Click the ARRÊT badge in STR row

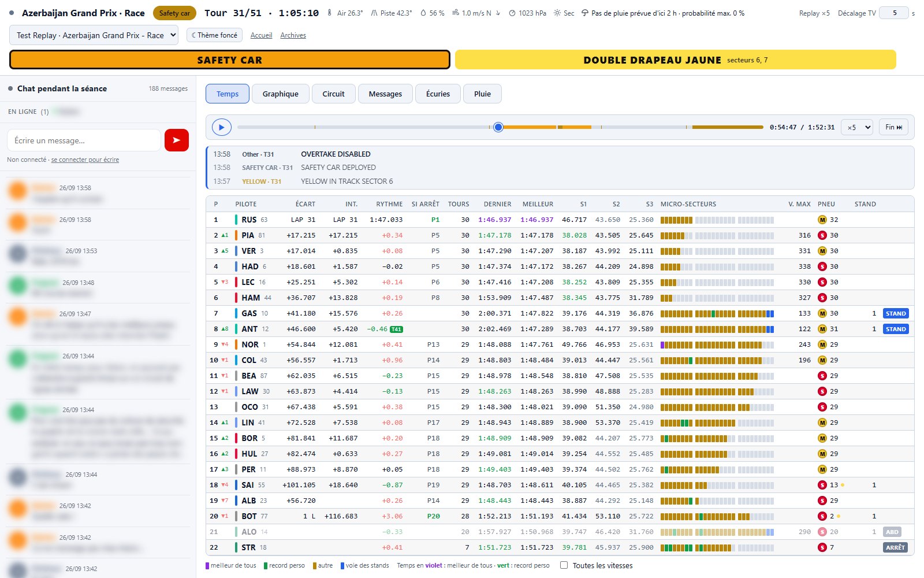click(x=896, y=547)
